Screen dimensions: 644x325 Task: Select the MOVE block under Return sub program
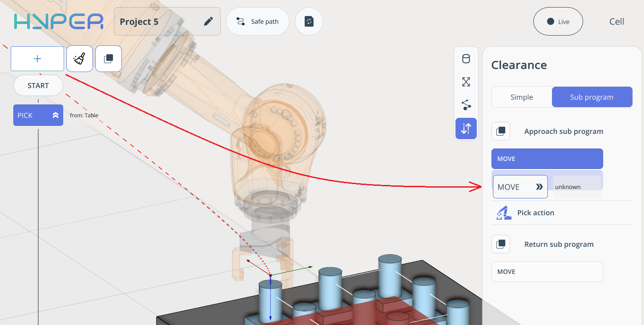point(547,272)
